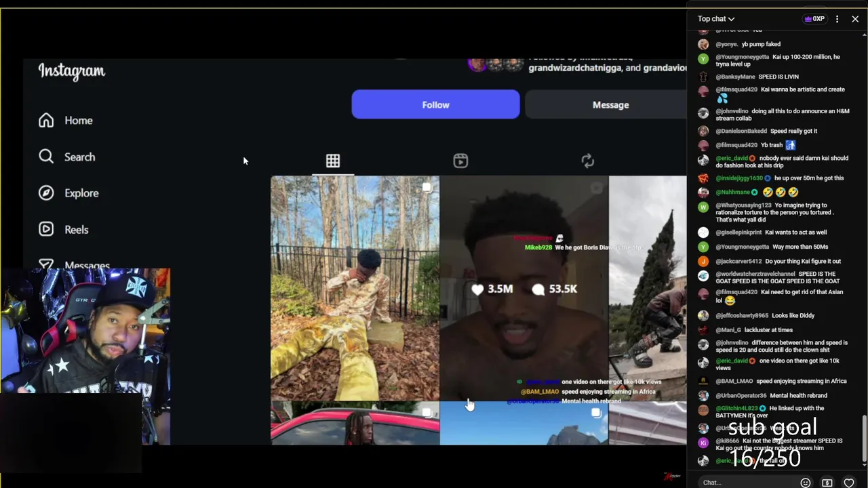The height and width of the screenshot is (488, 868).
Task: Click the Home label in sidebar
Action: click(x=79, y=121)
